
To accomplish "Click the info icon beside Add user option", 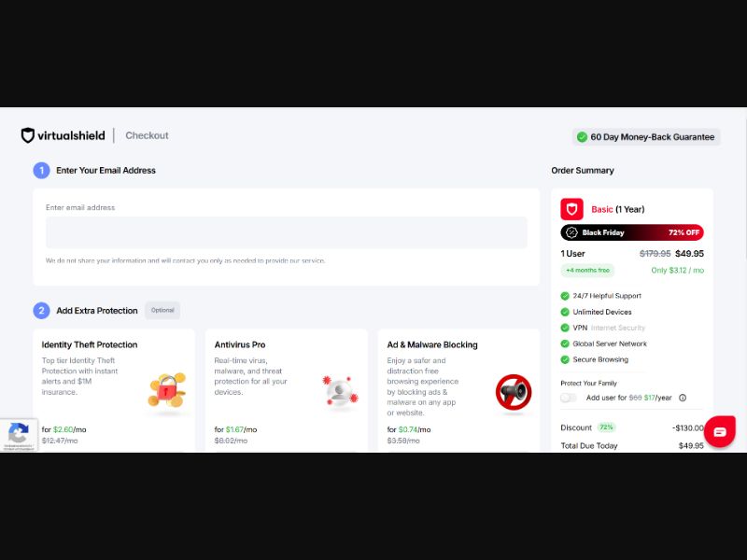I will coord(683,398).
